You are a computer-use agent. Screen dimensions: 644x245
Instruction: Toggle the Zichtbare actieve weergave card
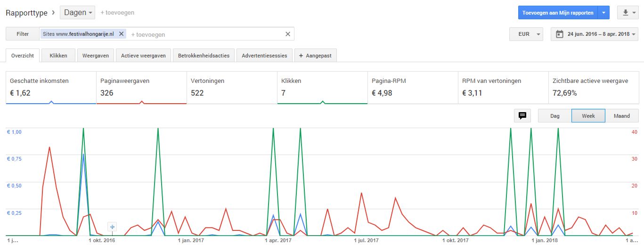point(594,88)
